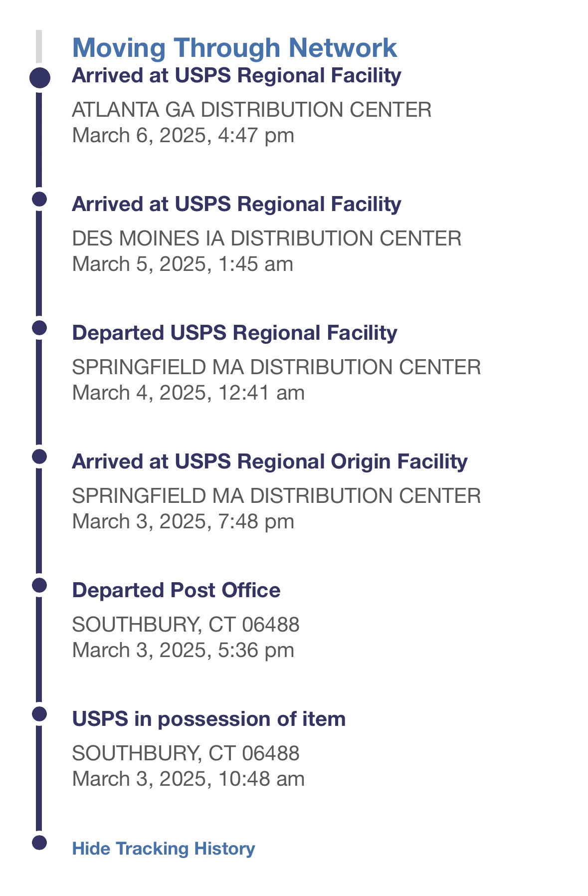Click the Arrived at USPS Regional Origin Facility title

(270, 462)
